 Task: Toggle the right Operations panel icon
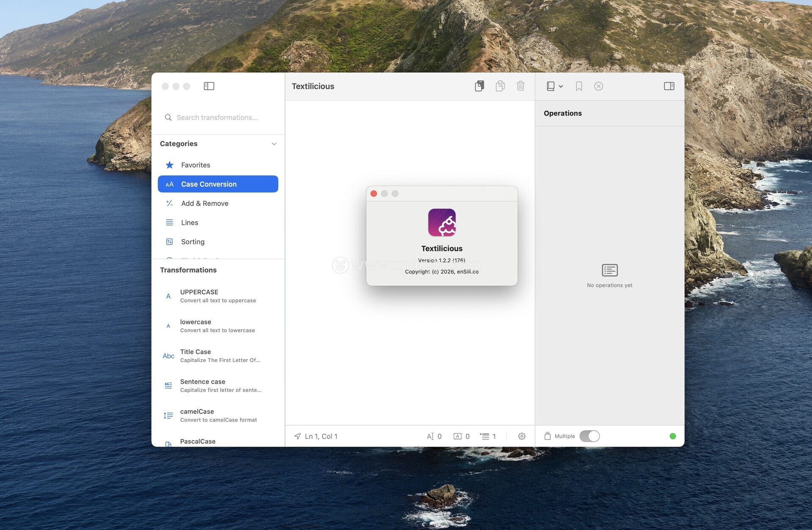(x=669, y=86)
